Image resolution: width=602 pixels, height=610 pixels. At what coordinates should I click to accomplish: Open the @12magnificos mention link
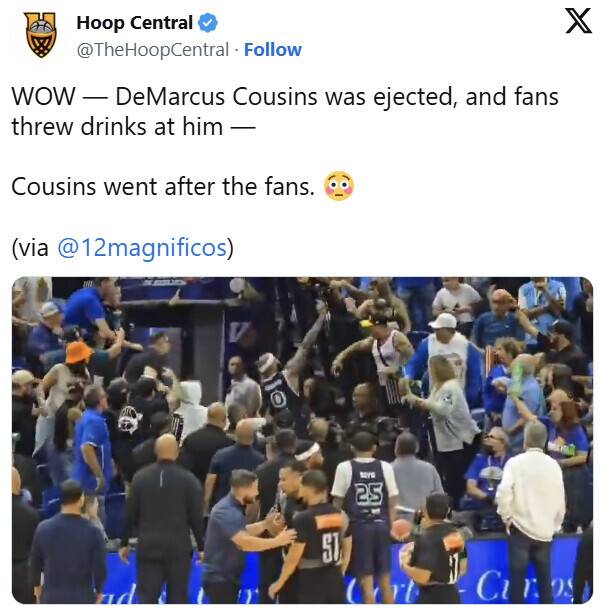tap(141, 247)
